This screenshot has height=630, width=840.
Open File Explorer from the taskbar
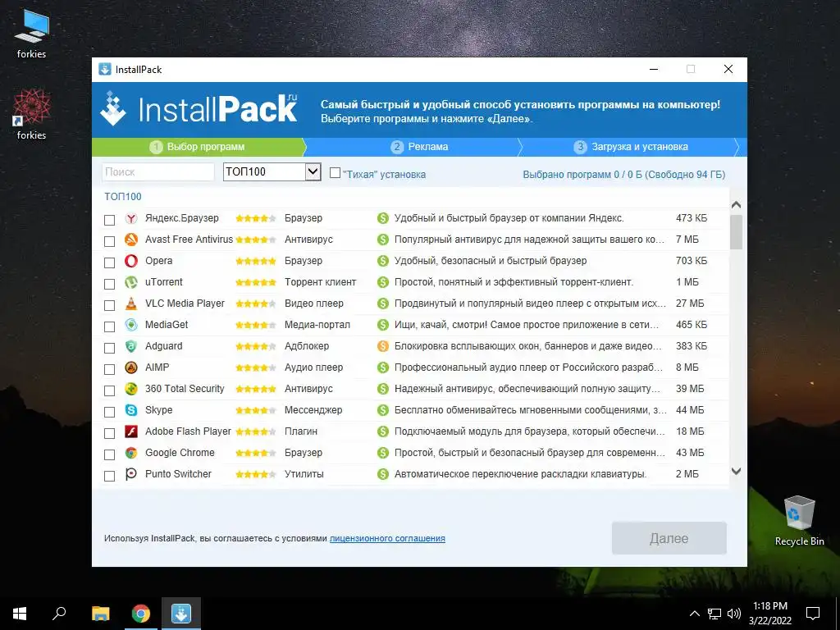pyautogui.click(x=100, y=614)
